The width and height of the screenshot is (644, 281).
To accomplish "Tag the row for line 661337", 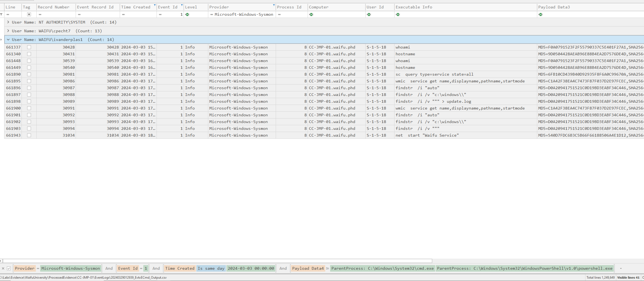I will 29,47.
